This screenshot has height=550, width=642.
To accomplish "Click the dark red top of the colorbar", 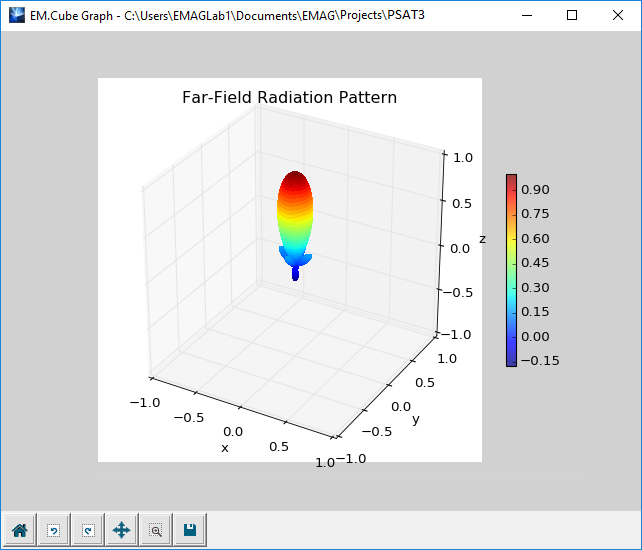I will tap(511, 178).
